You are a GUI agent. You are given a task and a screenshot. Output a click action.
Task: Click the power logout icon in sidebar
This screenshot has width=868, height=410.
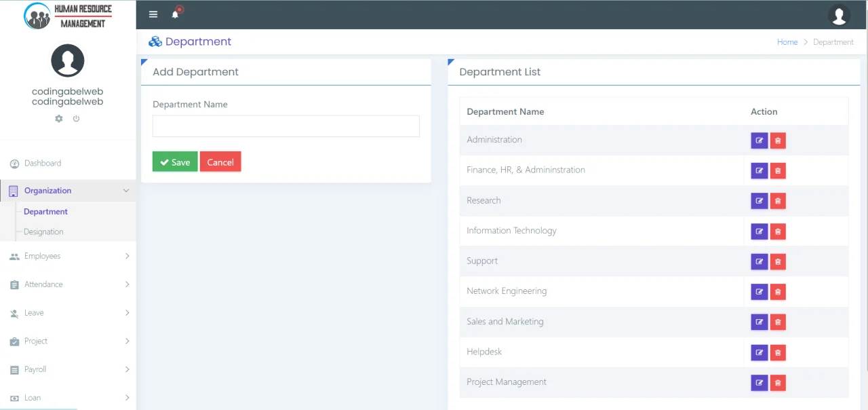76,119
